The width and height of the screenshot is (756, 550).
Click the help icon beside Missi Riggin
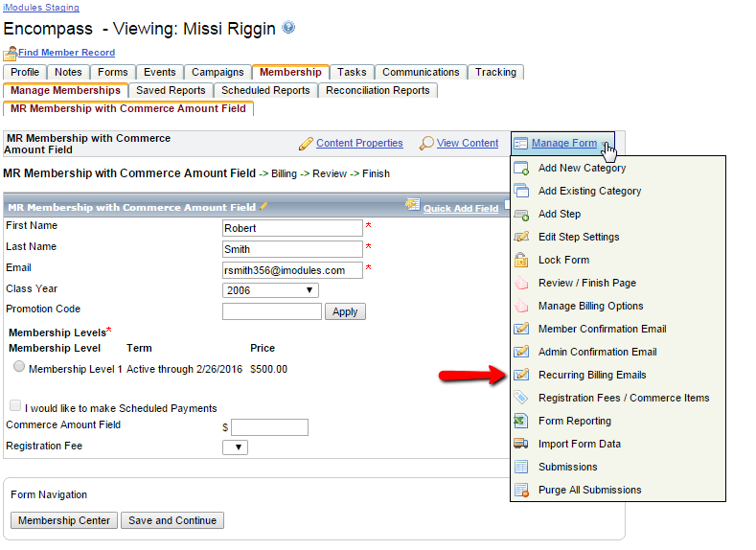tap(288, 28)
